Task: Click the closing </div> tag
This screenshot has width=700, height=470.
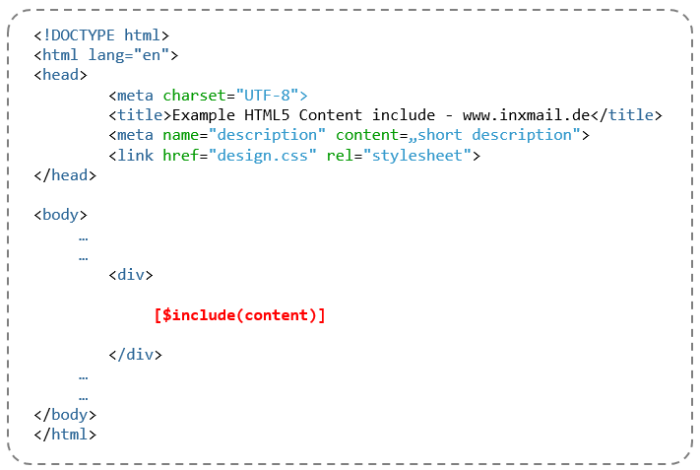Action: point(135,354)
